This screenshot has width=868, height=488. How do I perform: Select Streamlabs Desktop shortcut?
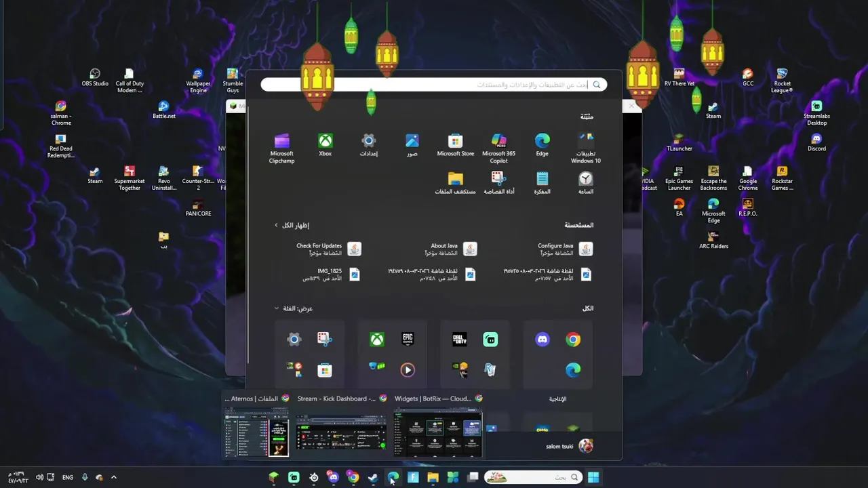816,113
